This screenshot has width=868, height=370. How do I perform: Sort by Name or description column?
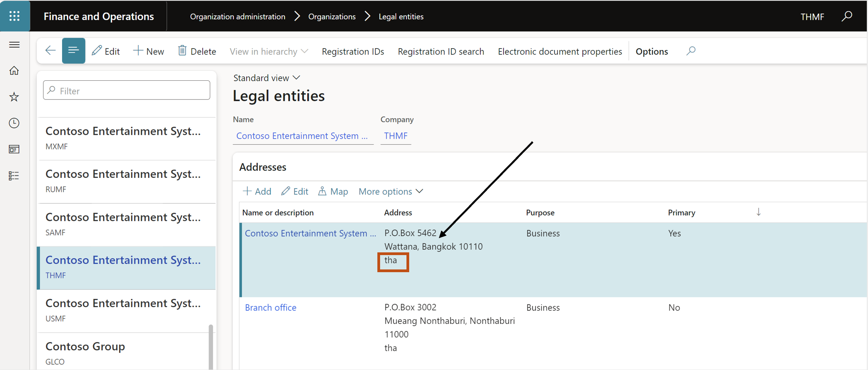[x=278, y=212]
